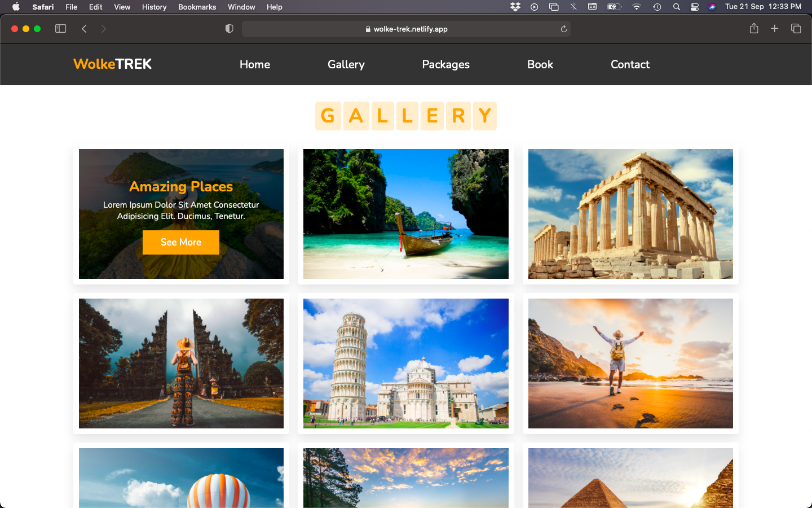Open the View menu
Screen dimensions: 812x508
(x=122, y=7)
